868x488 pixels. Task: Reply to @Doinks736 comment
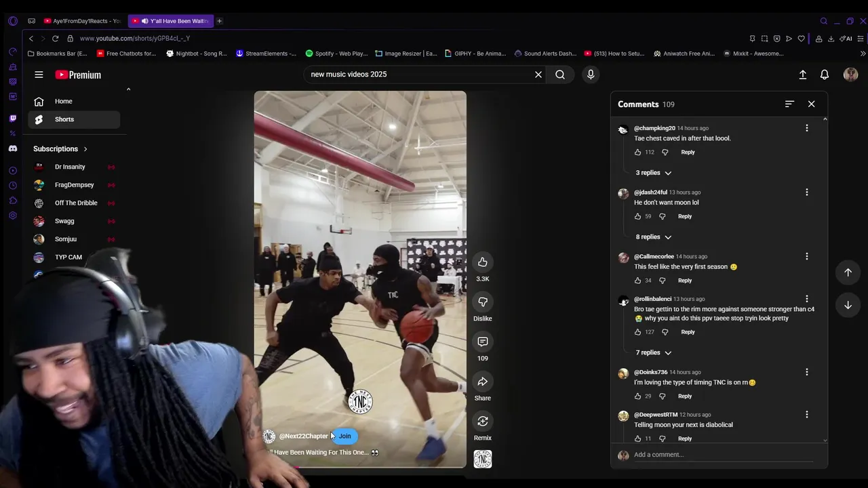coord(685,396)
